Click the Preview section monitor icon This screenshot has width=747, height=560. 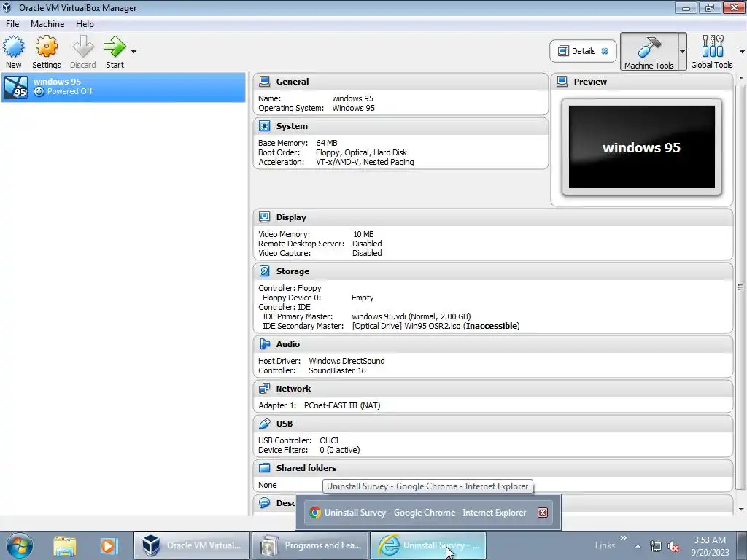(562, 82)
